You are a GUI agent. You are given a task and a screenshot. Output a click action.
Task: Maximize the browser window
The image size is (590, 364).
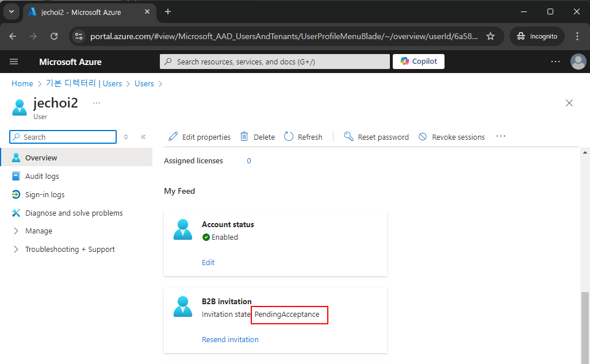coord(550,12)
